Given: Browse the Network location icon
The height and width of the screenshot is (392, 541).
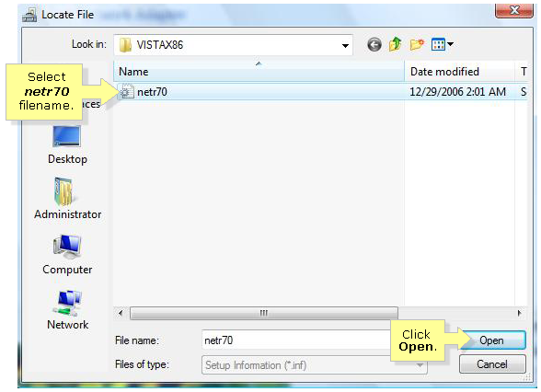Looking at the screenshot, I should pos(67,310).
